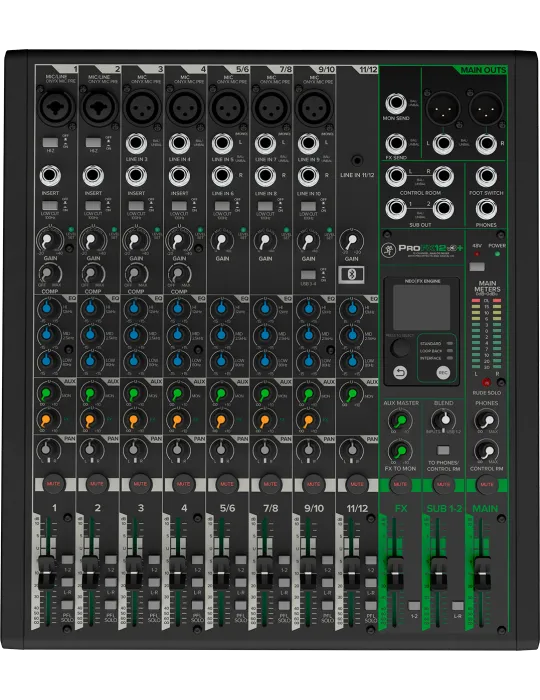540x700 pixels.
Task: Click the channel 1 COMP compressor knob
Action: (x=50, y=274)
